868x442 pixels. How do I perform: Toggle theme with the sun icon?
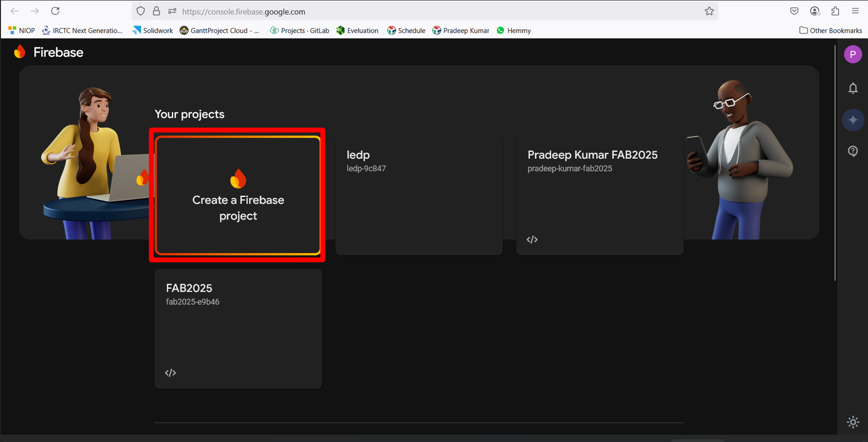(x=853, y=422)
